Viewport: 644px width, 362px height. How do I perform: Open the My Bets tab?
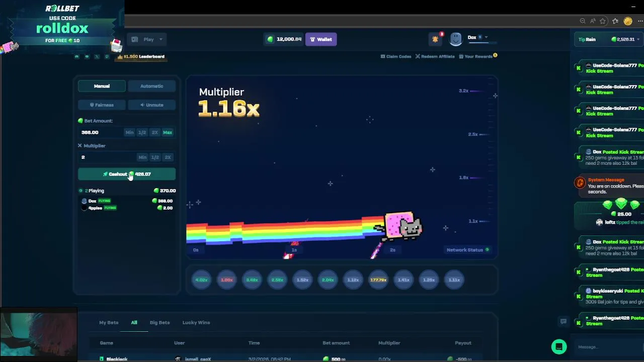[109, 322]
